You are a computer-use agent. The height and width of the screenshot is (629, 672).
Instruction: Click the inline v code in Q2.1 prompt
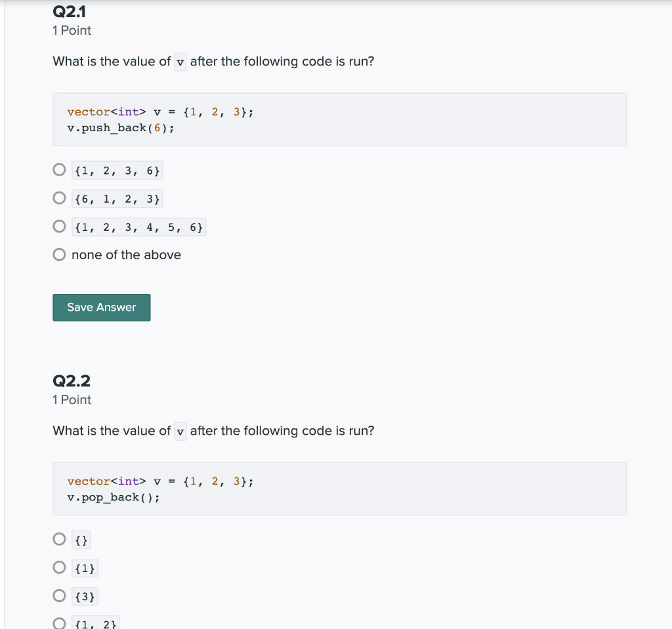(180, 62)
